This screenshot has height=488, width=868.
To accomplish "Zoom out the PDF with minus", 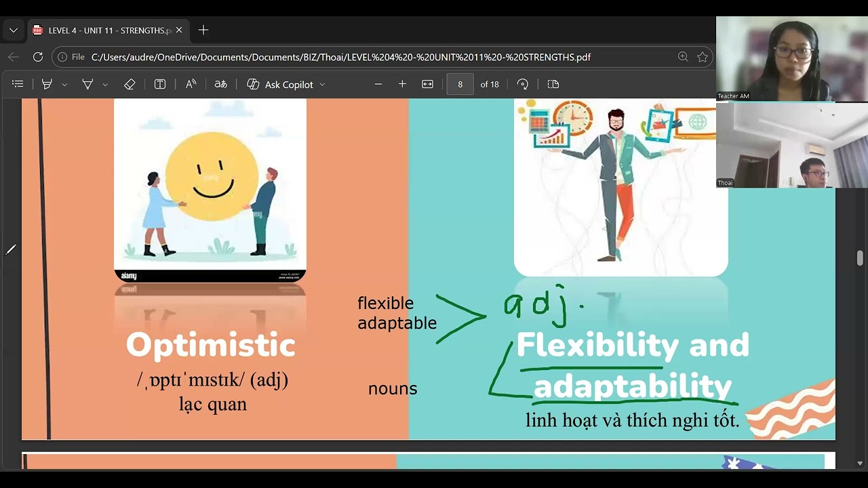I will coord(378,84).
